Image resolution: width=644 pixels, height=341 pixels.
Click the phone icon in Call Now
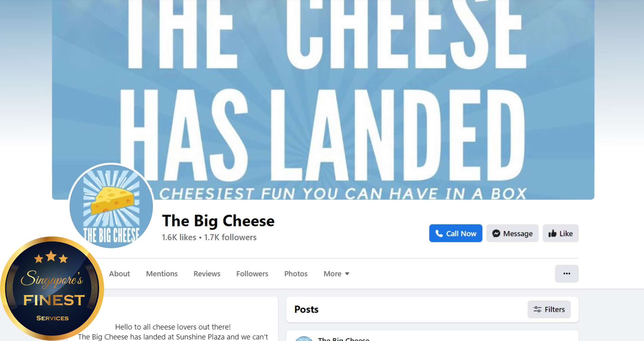(x=439, y=233)
